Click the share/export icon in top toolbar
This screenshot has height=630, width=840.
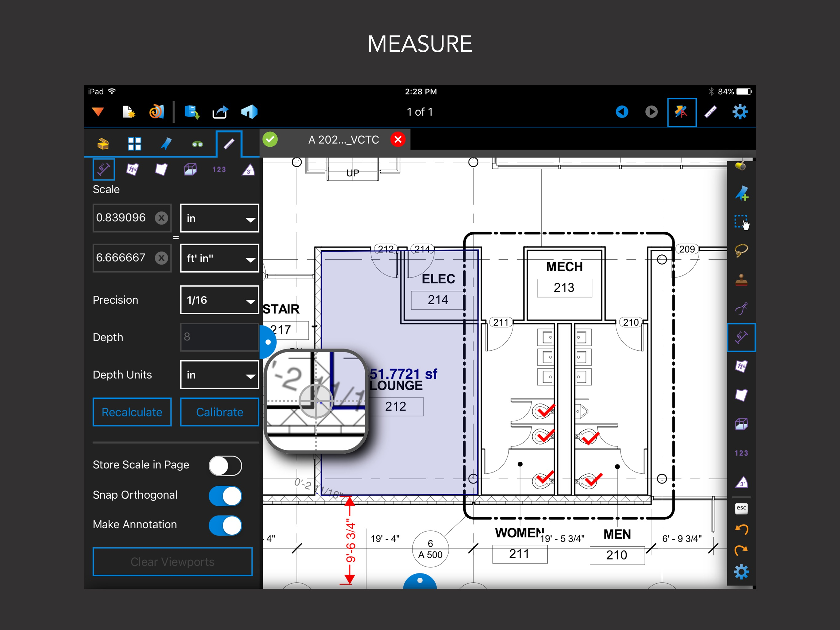(220, 112)
